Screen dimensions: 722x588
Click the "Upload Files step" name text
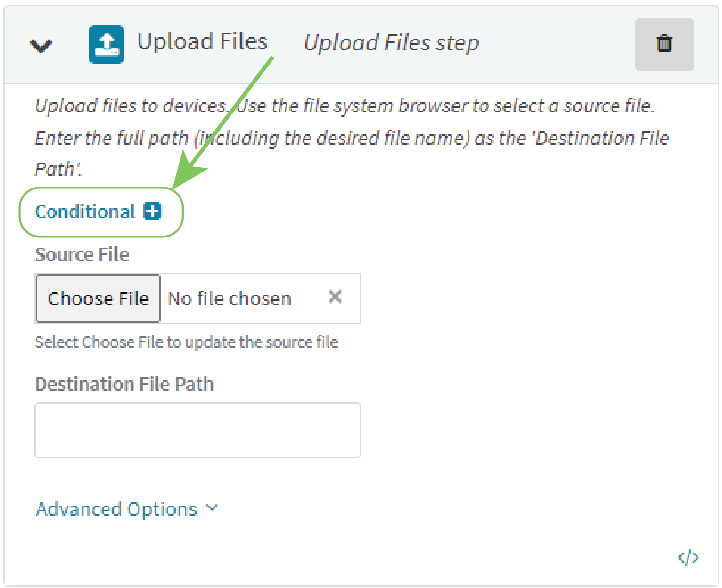[x=391, y=43]
